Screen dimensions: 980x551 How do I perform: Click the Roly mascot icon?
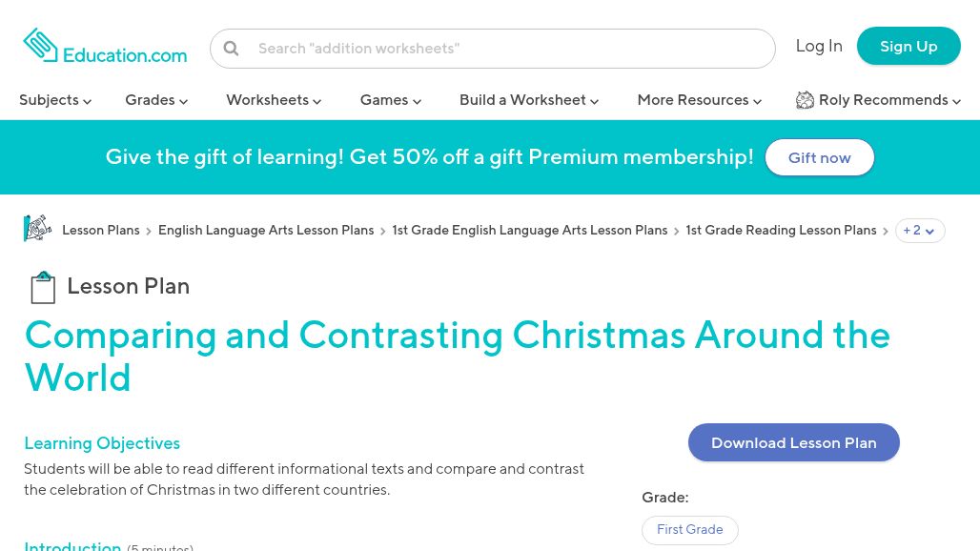[x=806, y=100]
